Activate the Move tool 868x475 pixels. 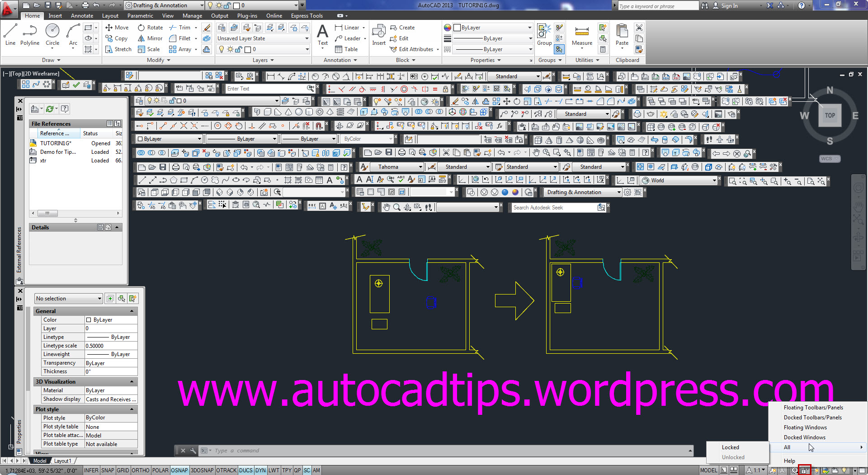(117, 27)
